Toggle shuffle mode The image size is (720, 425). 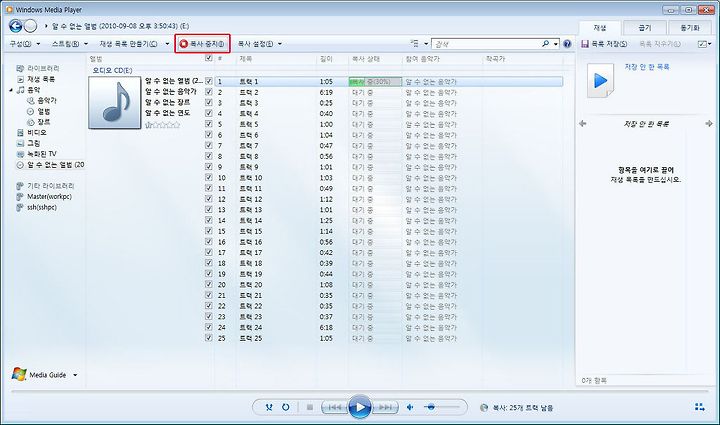[x=269, y=407]
